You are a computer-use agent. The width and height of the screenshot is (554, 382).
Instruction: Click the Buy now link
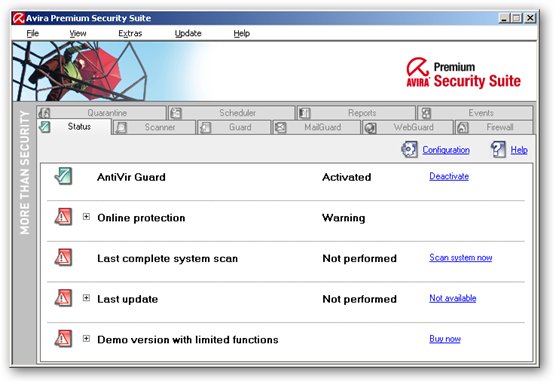(445, 339)
